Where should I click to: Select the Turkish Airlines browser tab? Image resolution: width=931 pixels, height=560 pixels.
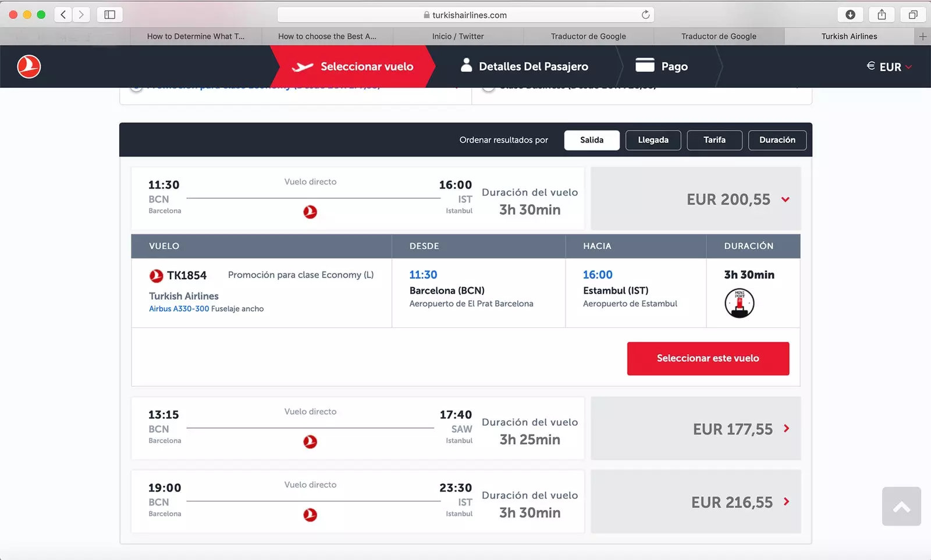(x=849, y=36)
